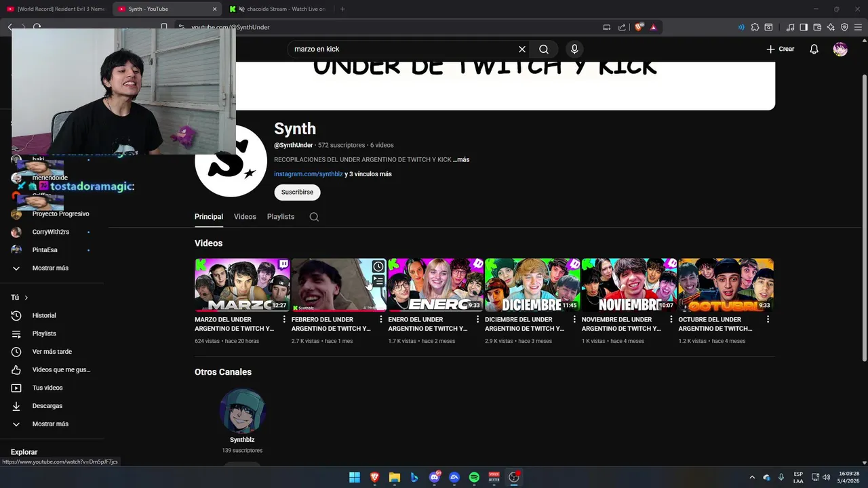
Task: Open the Windows Start menu
Action: pyautogui.click(x=355, y=477)
